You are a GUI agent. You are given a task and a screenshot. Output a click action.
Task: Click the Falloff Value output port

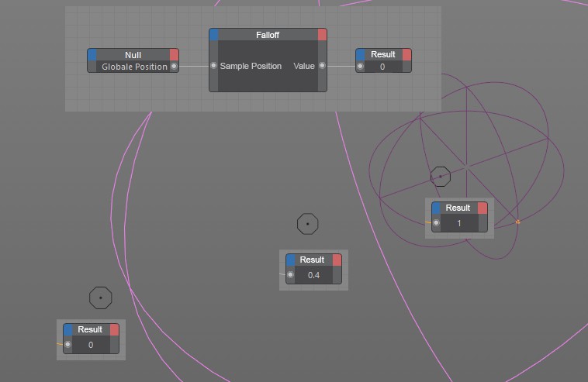[322, 66]
